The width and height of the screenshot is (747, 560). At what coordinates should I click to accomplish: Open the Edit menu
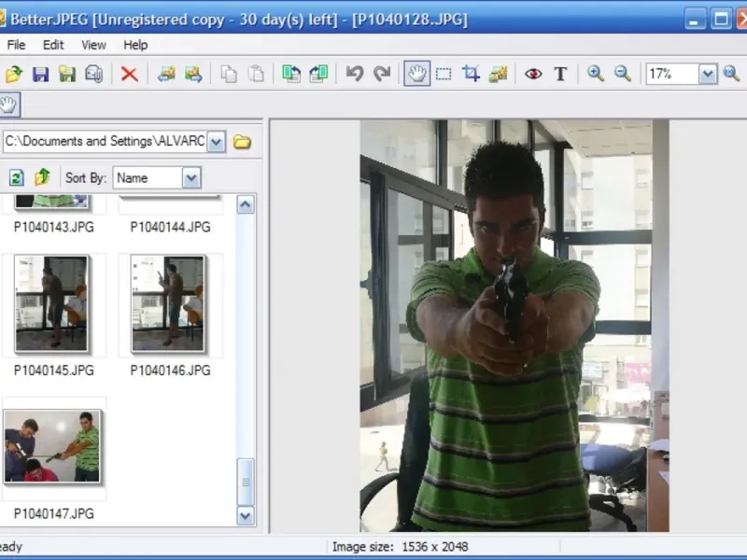(x=53, y=45)
